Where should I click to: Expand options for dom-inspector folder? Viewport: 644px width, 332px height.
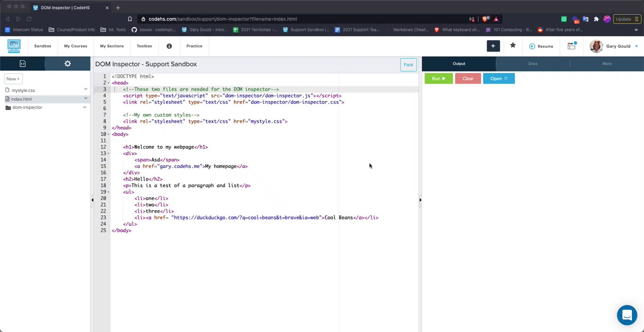tap(84, 107)
